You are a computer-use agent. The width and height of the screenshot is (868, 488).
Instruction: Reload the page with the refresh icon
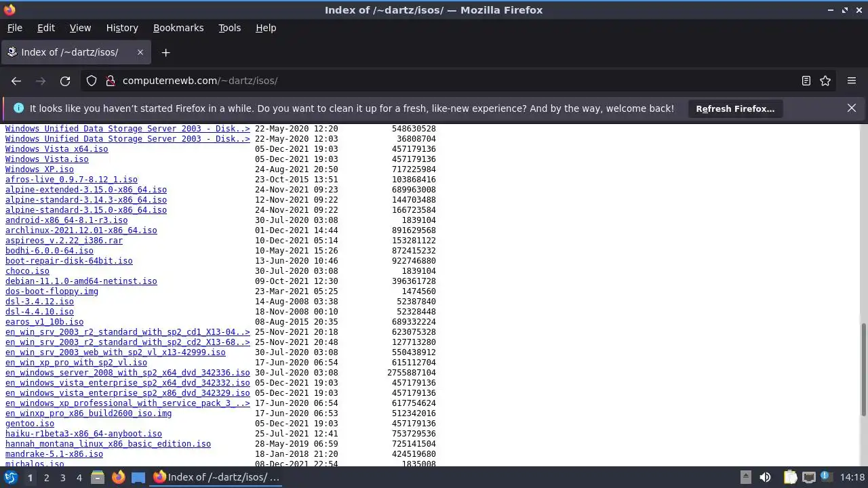tap(65, 81)
